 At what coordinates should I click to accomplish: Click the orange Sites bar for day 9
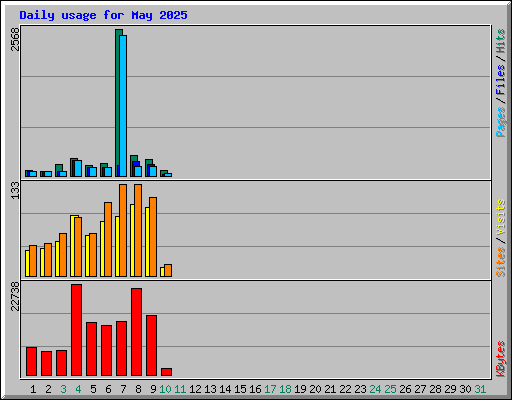[153, 237]
